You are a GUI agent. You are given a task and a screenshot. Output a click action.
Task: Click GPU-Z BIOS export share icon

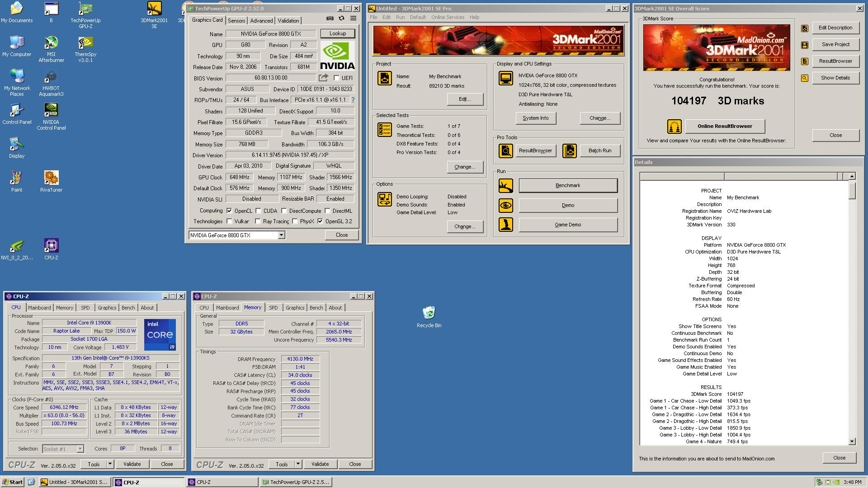323,78
